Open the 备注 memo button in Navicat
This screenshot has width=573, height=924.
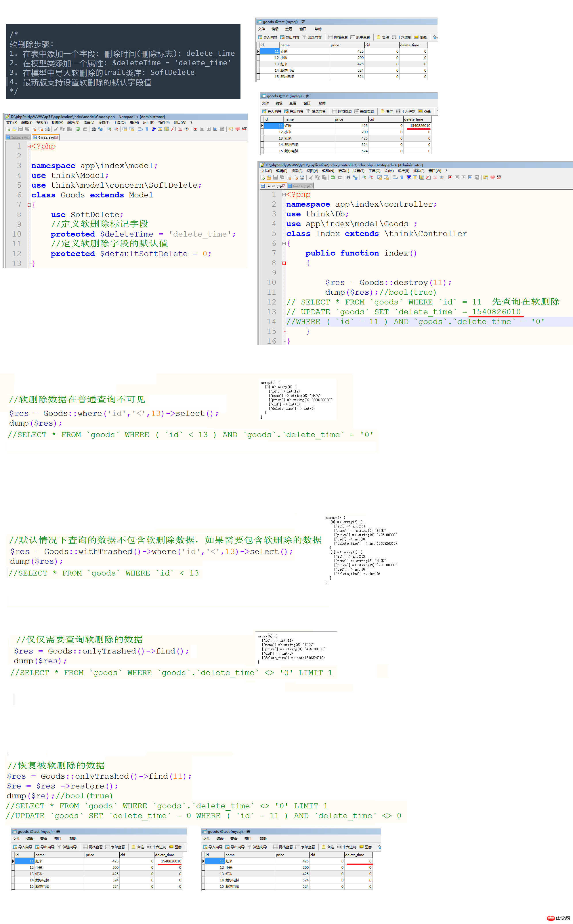coord(384,37)
